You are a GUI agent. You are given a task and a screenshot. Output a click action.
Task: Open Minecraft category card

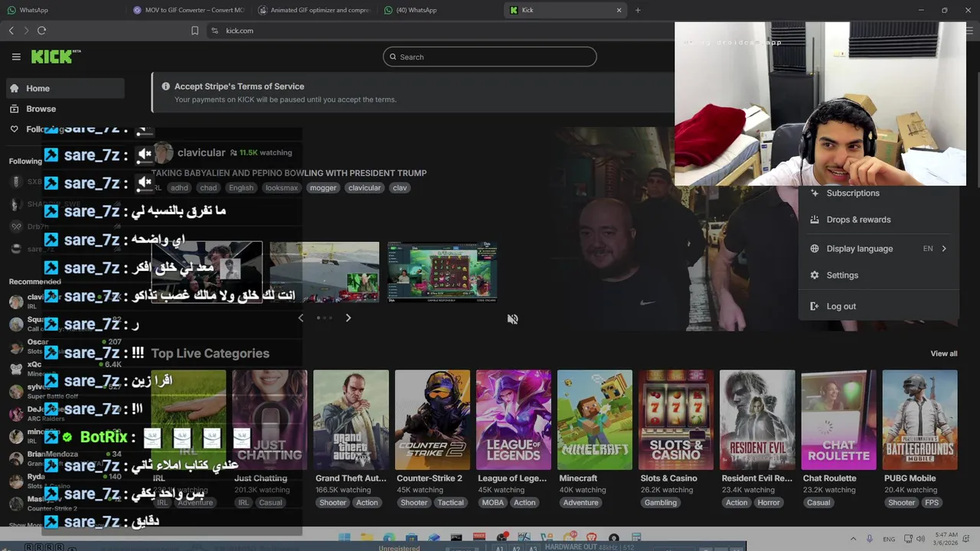[594, 420]
